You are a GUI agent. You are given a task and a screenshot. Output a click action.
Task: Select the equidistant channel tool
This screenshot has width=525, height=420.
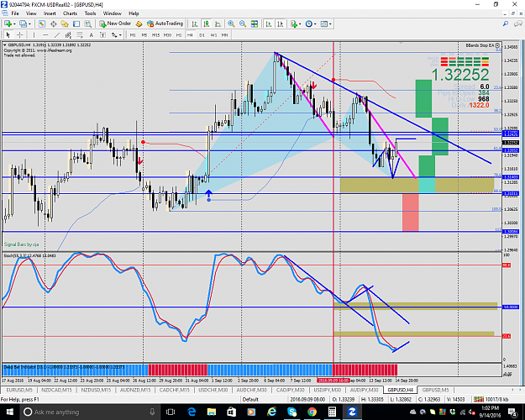tap(68, 34)
